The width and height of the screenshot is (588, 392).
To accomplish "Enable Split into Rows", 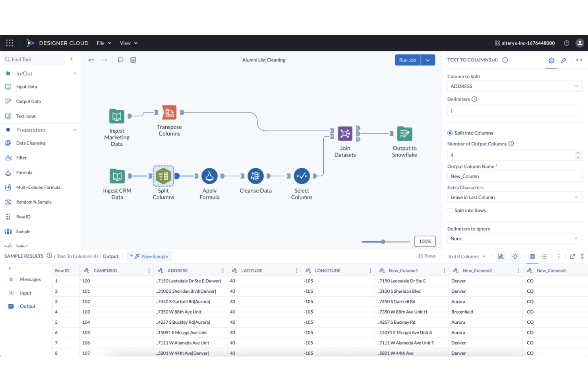I will click(449, 210).
